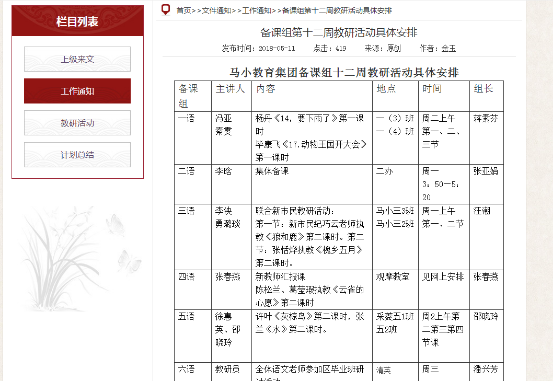Click 联合新市民教研活动 content text
554x382 pixels.
(x=295, y=211)
